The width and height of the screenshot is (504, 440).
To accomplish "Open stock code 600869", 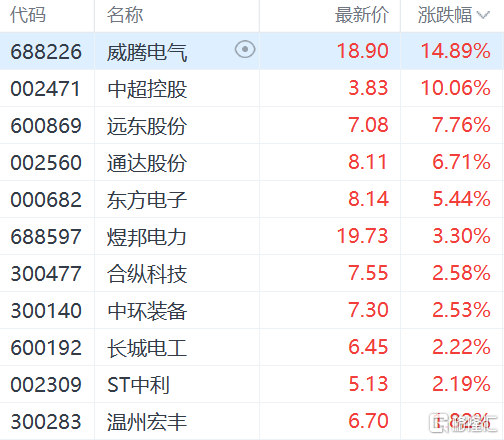I will pyautogui.click(x=46, y=126).
